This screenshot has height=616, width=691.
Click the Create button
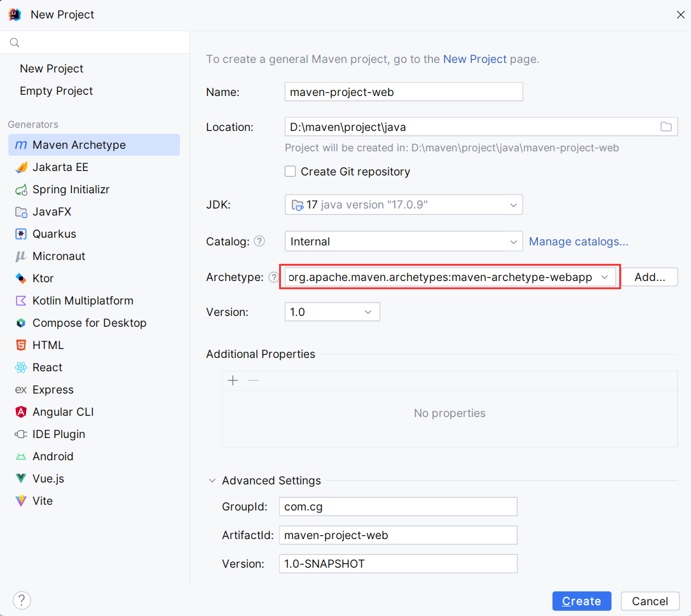(x=582, y=601)
